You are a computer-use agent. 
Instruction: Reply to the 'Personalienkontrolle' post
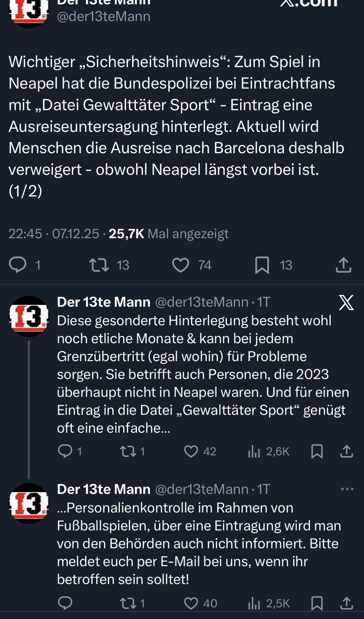(65, 603)
